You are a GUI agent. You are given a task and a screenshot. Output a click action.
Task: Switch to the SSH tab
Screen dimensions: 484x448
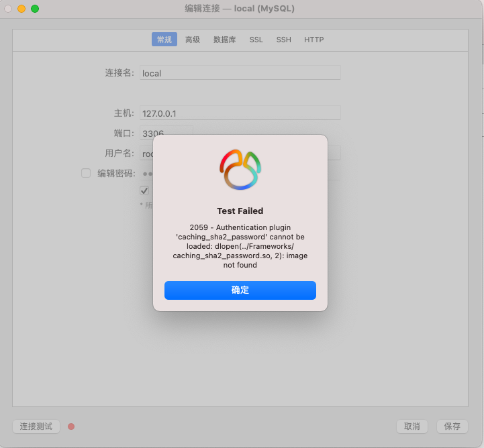click(284, 40)
